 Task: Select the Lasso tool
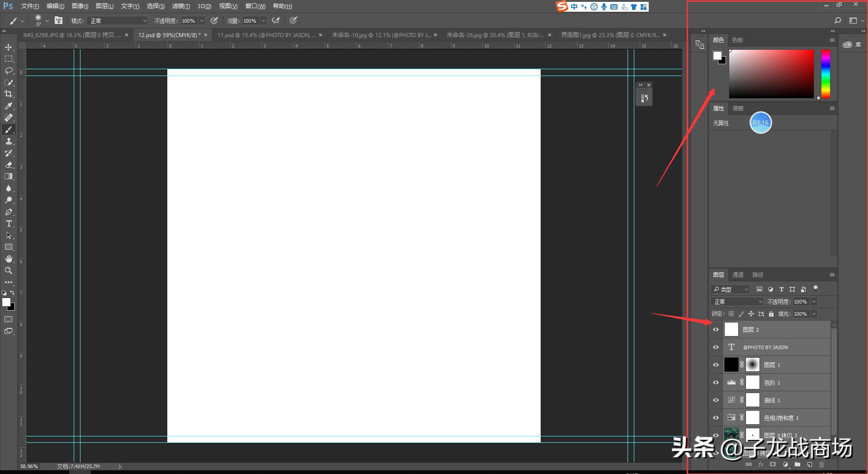9,71
